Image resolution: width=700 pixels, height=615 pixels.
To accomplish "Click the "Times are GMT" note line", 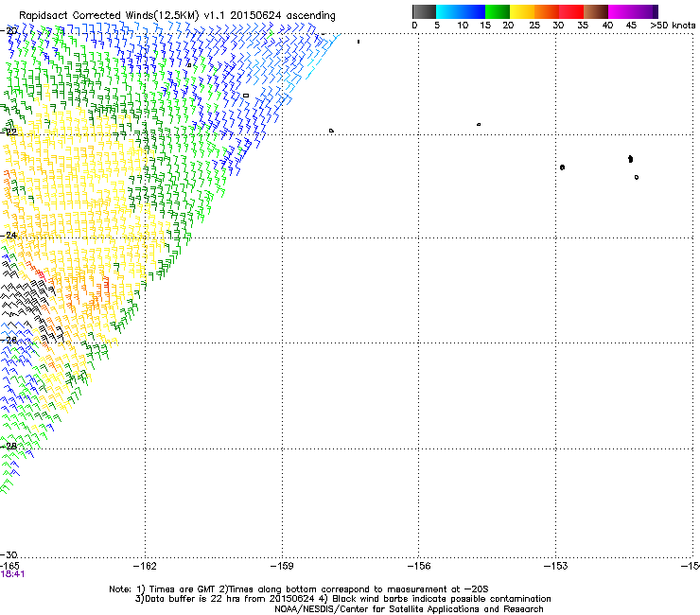I will (x=299, y=589).
